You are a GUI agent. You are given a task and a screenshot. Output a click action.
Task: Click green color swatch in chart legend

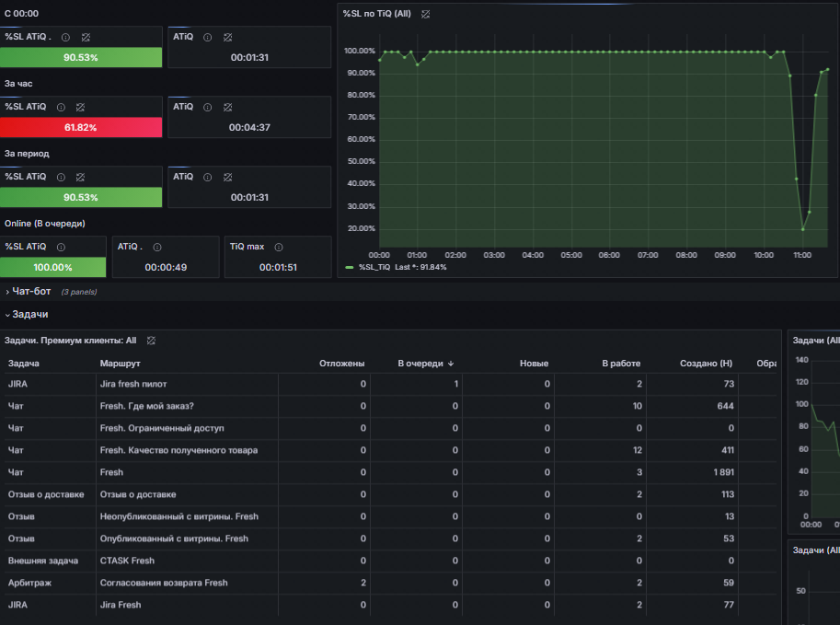tap(349, 267)
